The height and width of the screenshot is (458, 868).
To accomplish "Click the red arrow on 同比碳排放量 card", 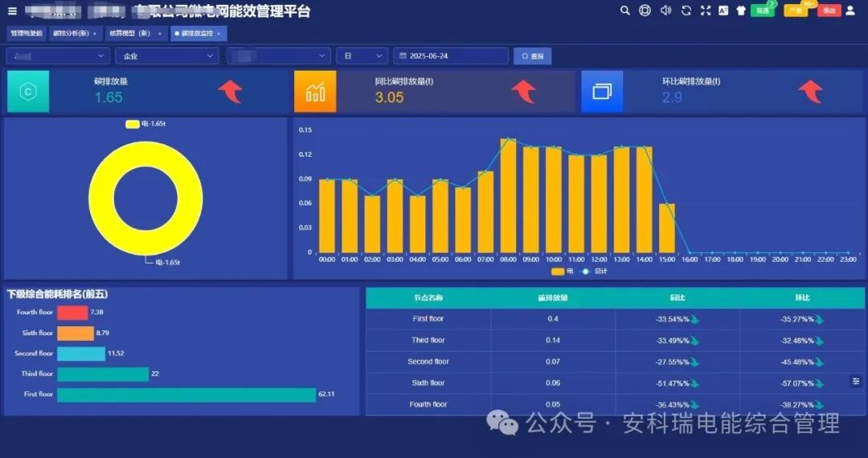I will 524,92.
